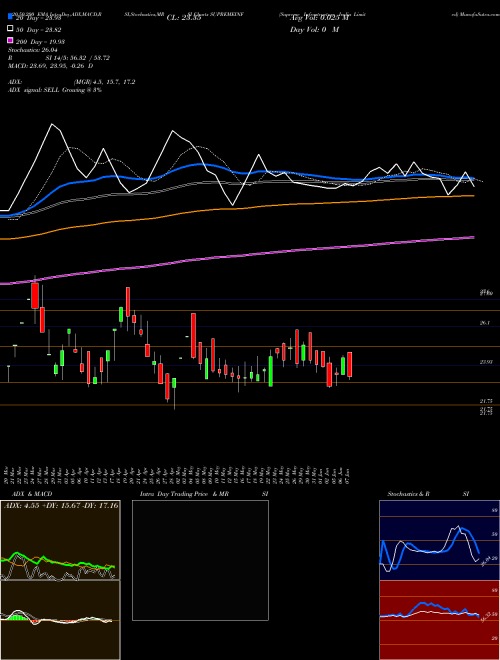Image resolution: width=500 pixels, height=660 pixels.
Task: Click the 'MACD: 23.69, 23.95, -0.26' readout
Action: pos(51,66)
